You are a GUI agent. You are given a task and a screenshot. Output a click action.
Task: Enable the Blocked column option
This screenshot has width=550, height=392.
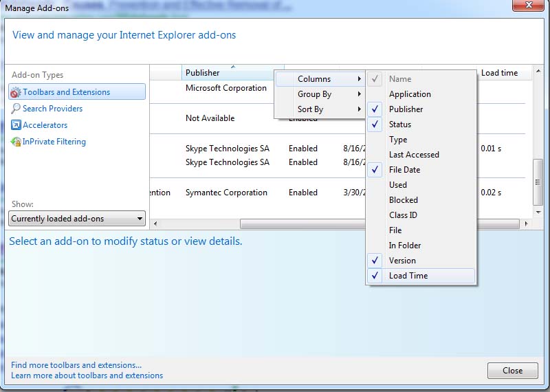pyautogui.click(x=421, y=199)
